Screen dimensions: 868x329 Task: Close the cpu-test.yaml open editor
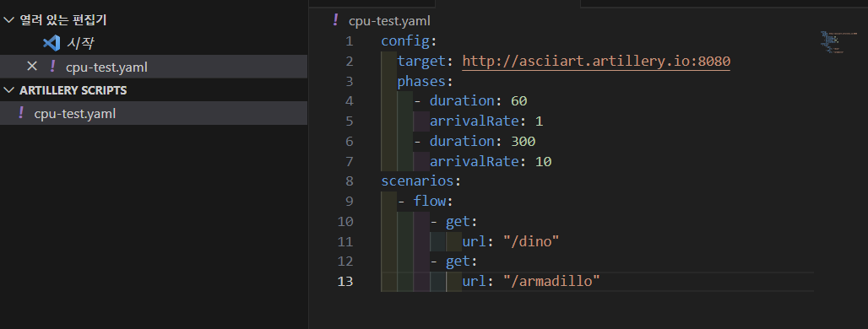(x=32, y=67)
